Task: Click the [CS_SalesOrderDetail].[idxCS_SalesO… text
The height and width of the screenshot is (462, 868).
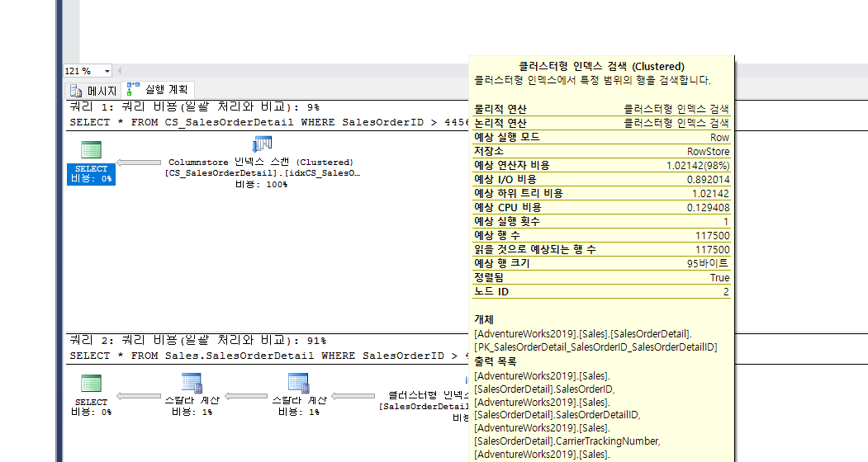Action: point(263,172)
